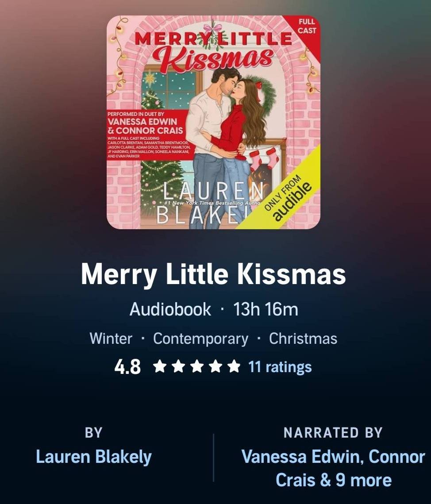The height and width of the screenshot is (504, 431).
Task: Open the Contemporary category tag
Action: [200, 339]
